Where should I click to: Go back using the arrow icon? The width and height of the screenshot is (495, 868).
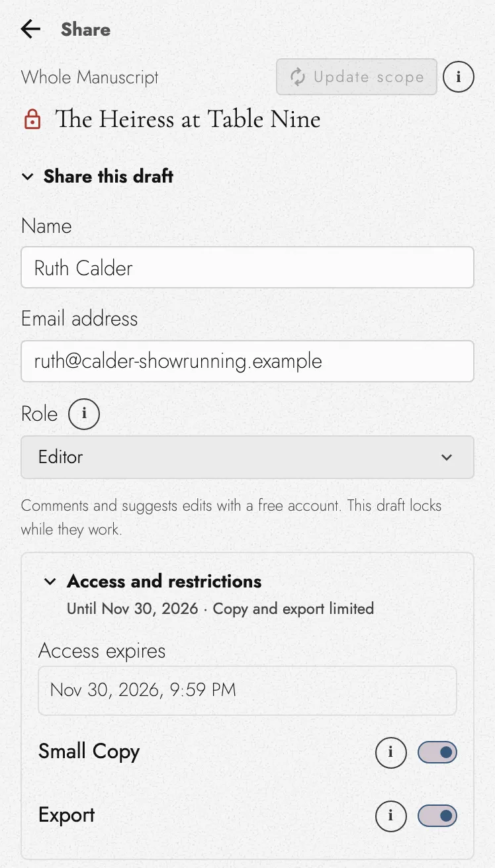click(30, 29)
